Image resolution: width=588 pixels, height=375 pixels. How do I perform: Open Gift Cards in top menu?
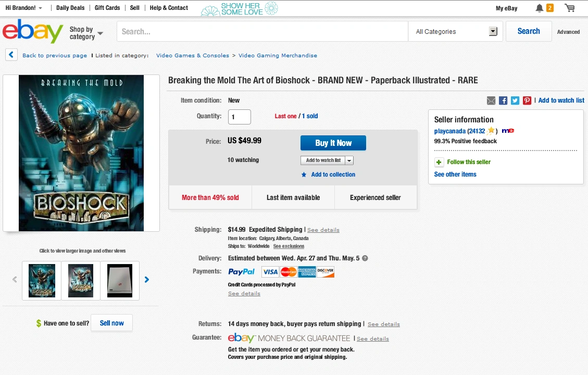click(x=107, y=8)
